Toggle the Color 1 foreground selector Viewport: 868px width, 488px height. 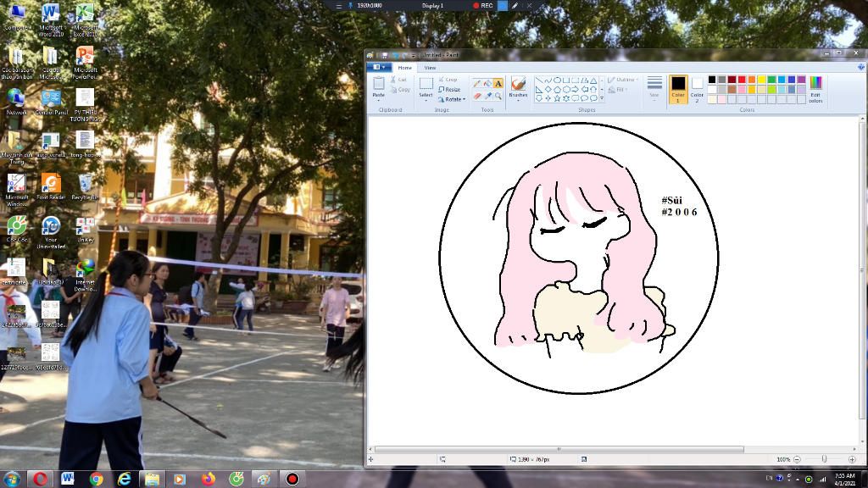678,89
